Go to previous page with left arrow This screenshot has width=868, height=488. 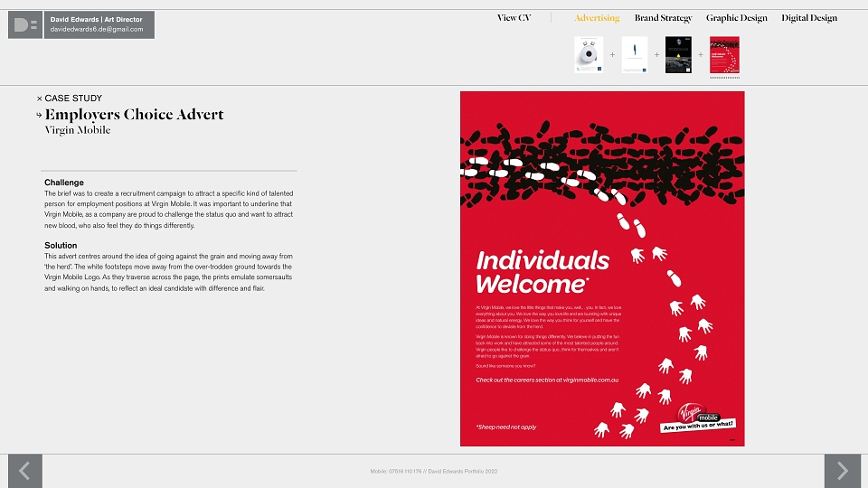click(x=25, y=471)
